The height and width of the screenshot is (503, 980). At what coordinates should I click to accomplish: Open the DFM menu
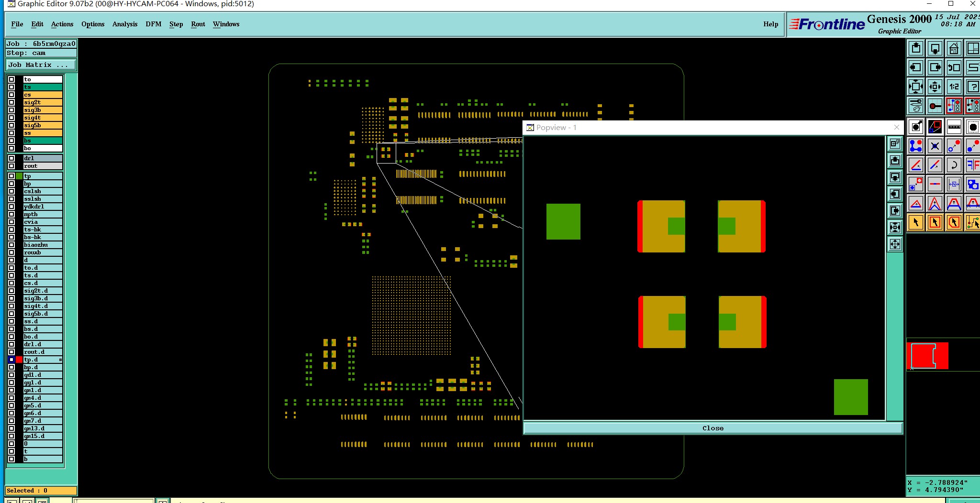click(154, 24)
